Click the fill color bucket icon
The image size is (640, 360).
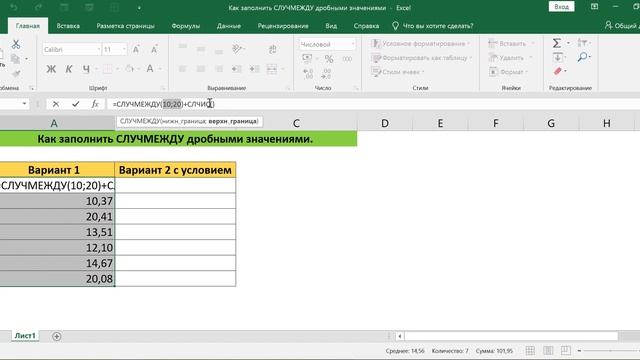pyautogui.click(x=129, y=69)
